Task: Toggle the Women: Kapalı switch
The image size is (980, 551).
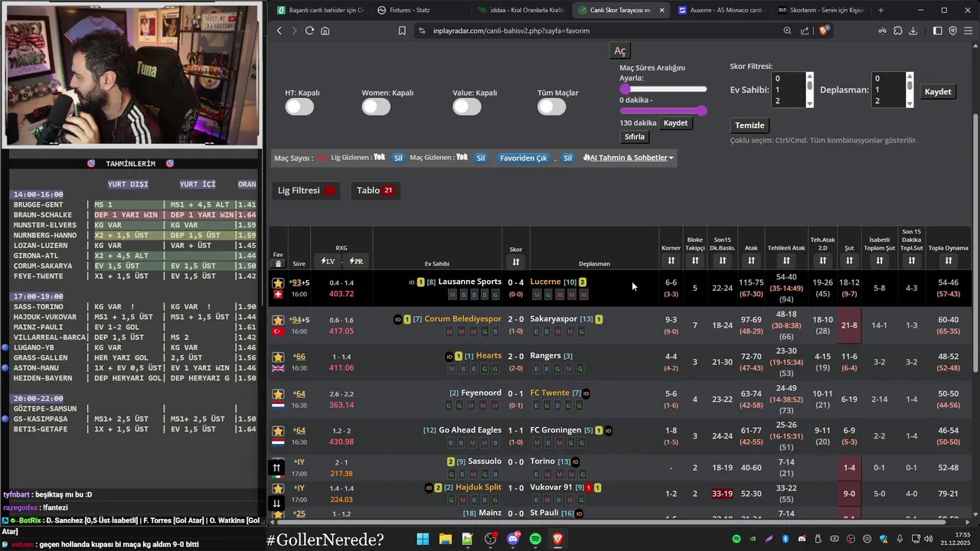Action: pyautogui.click(x=376, y=107)
